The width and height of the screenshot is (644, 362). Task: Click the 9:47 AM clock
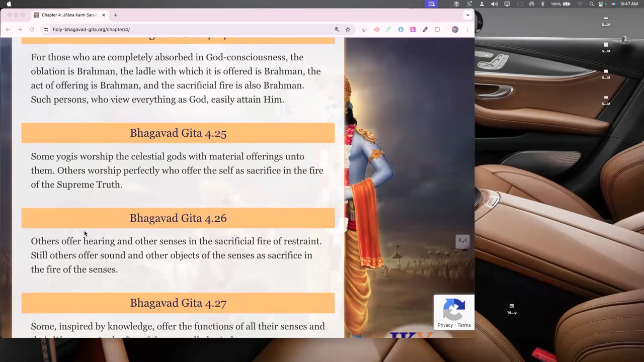[x=629, y=4]
